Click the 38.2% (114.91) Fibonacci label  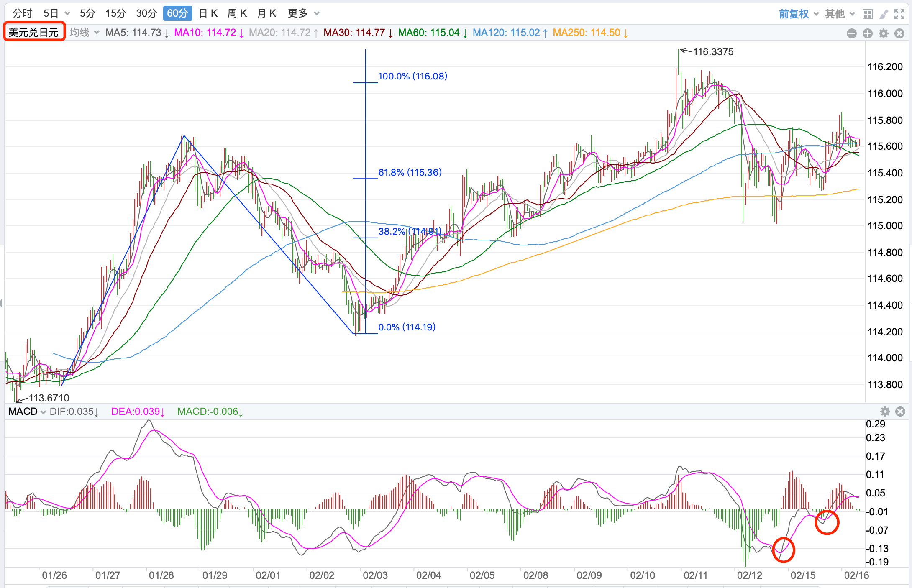[410, 231]
